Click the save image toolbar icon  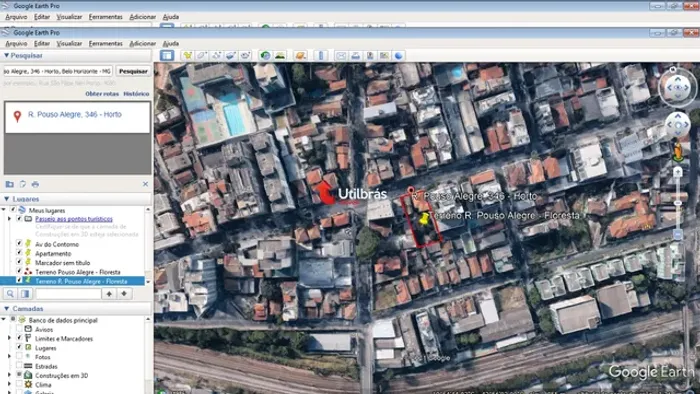click(x=370, y=55)
